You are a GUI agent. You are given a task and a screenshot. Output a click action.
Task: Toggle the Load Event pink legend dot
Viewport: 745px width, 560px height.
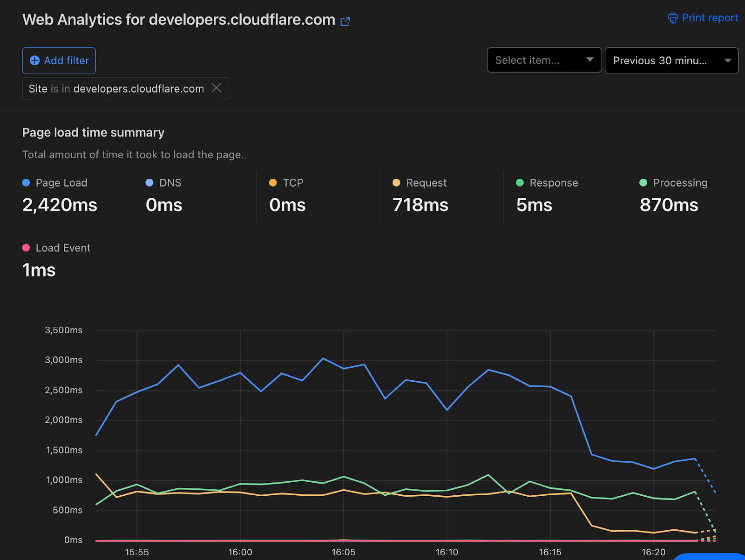(x=26, y=248)
